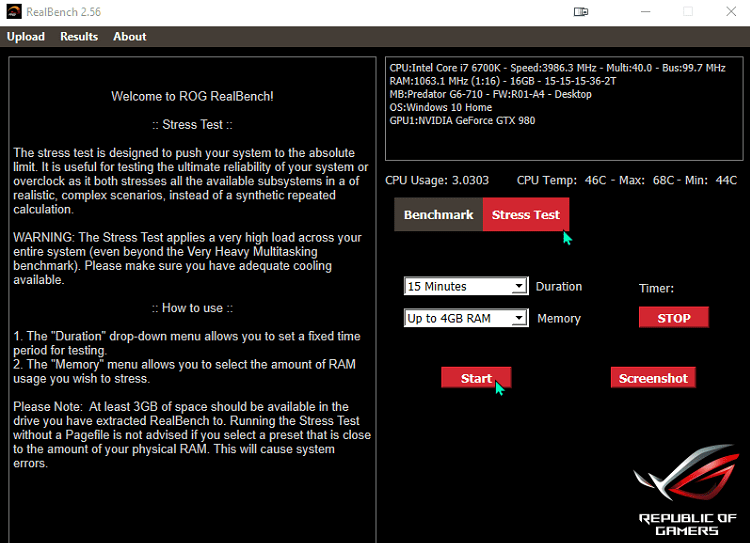Click the CPU Usage value 3.0303
The height and width of the screenshot is (543, 750).
pos(470,180)
